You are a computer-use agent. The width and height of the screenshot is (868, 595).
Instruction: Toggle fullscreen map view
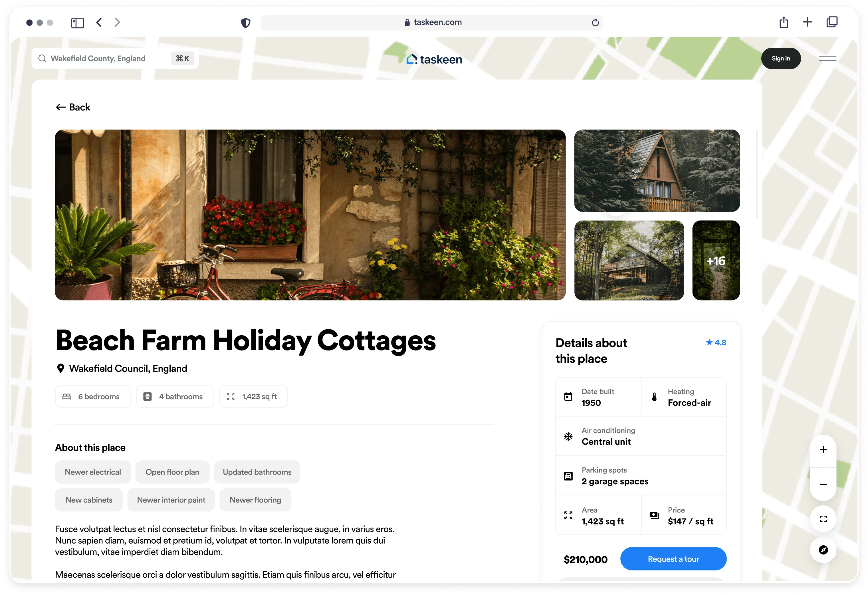(x=823, y=519)
